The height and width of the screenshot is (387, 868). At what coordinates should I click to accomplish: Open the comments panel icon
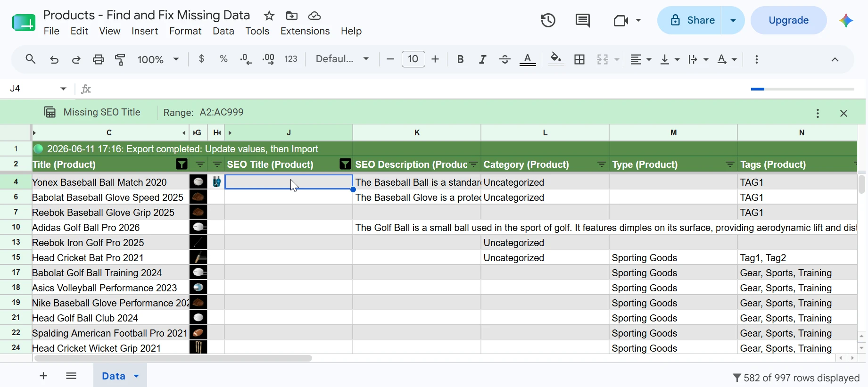pyautogui.click(x=583, y=20)
